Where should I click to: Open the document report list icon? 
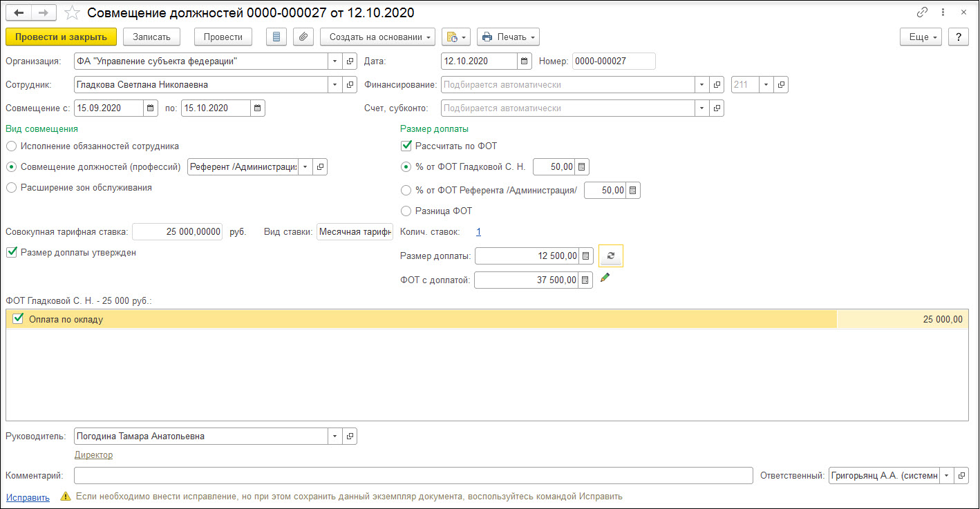pos(276,37)
